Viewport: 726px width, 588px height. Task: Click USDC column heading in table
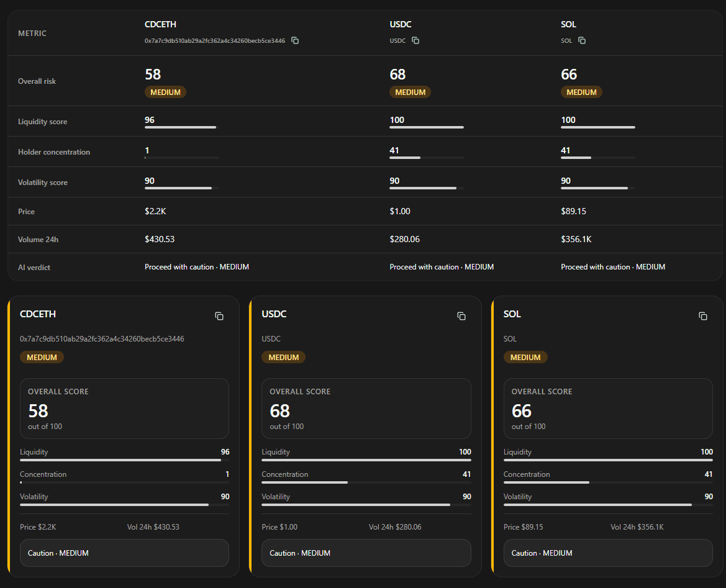[401, 24]
